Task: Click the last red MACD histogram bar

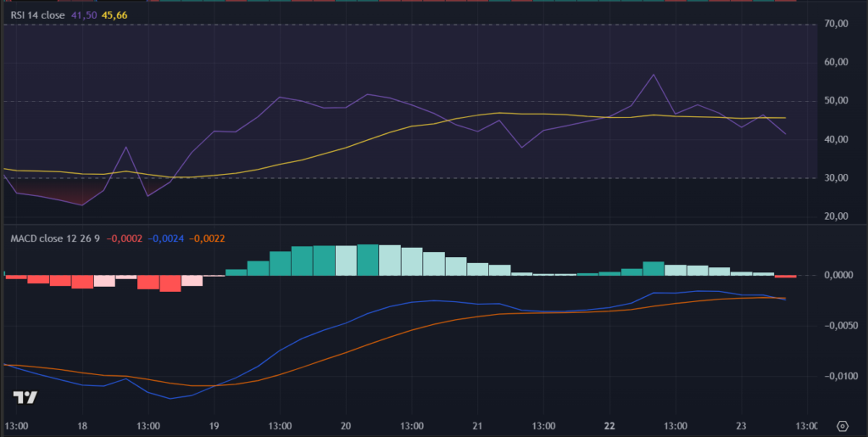Action: point(786,277)
